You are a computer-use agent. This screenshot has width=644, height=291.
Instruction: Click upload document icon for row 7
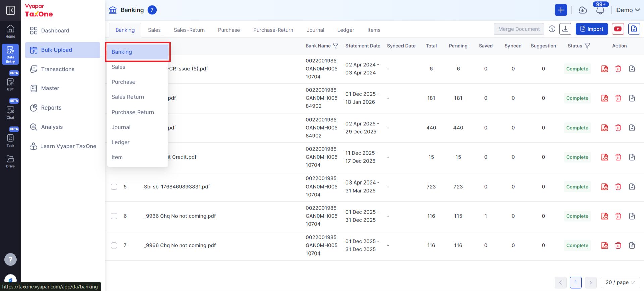(632, 245)
